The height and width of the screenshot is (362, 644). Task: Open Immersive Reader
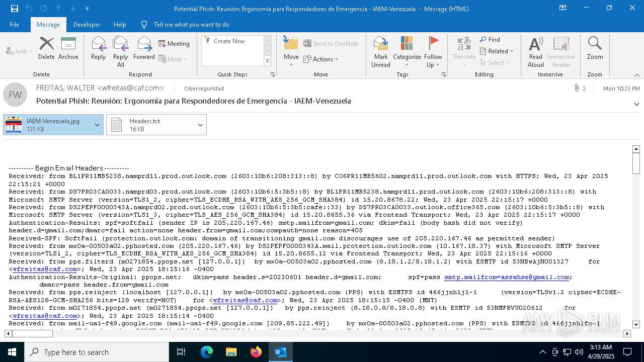561,51
